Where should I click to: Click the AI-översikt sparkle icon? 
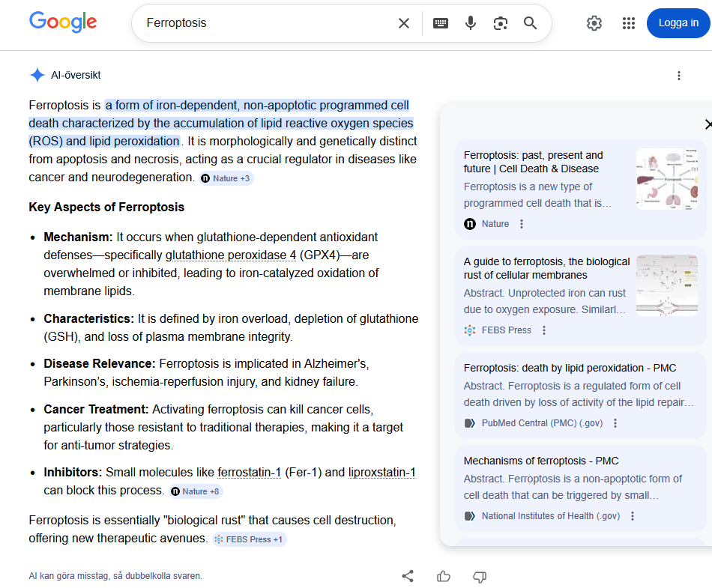pyautogui.click(x=37, y=75)
